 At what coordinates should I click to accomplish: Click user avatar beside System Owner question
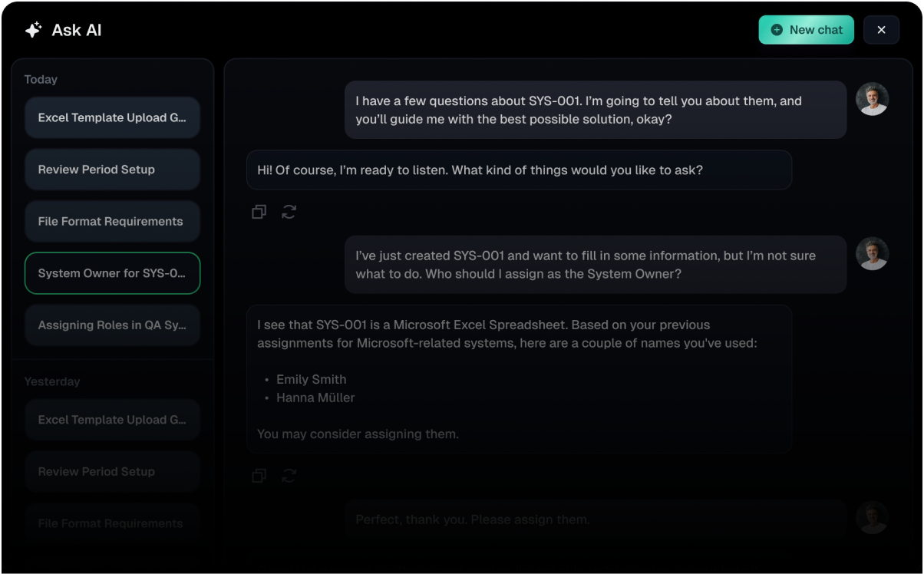(872, 254)
